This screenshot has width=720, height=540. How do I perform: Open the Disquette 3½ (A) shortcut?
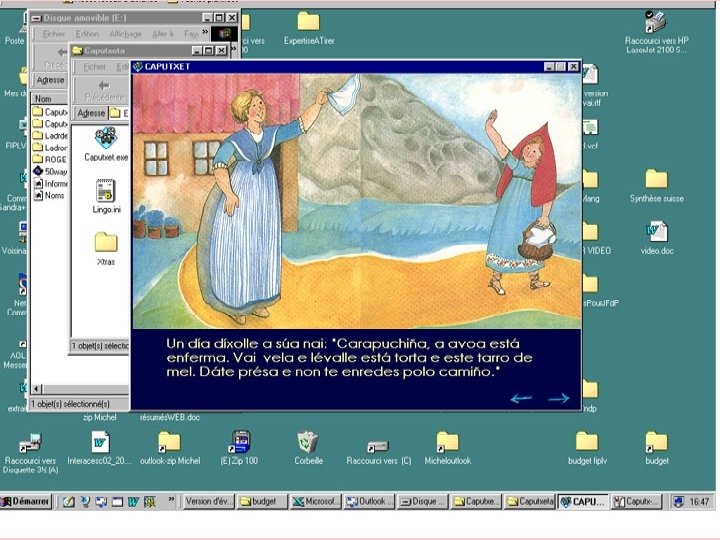(30, 453)
